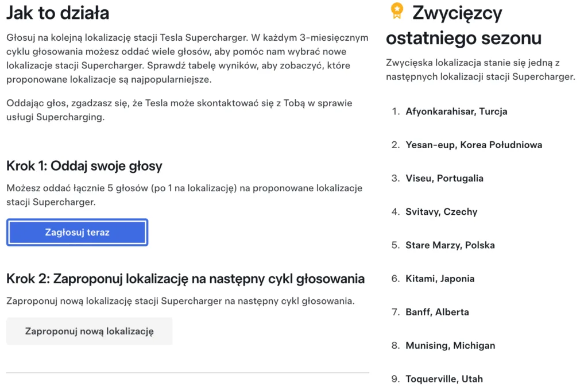Click the Krok 1: Oddaj swoje głosy heading
Image resolution: width=588 pixels, height=386 pixels.
(x=83, y=165)
